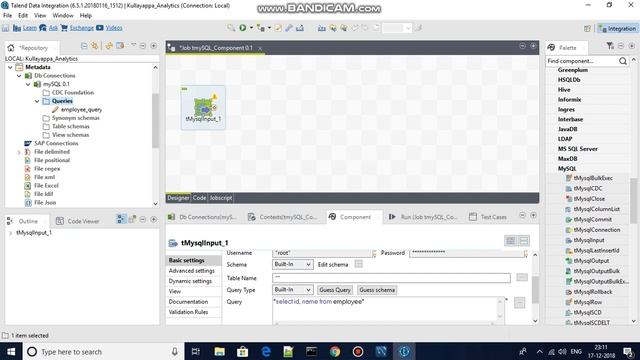Image resolution: width=640 pixels, height=360 pixels.
Task: Expand tMysqlInput_1 in Outline
Action: point(10,233)
